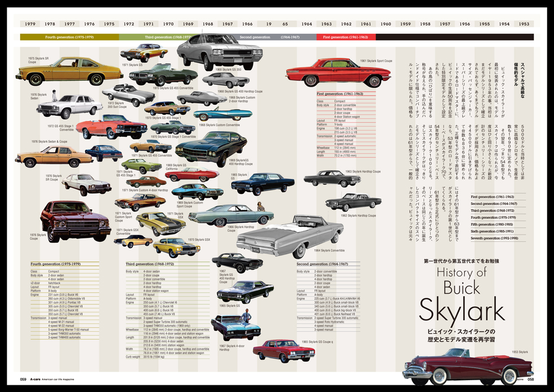Click the First generation spec table heading
The image size is (554, 392).
coord(340,94)
